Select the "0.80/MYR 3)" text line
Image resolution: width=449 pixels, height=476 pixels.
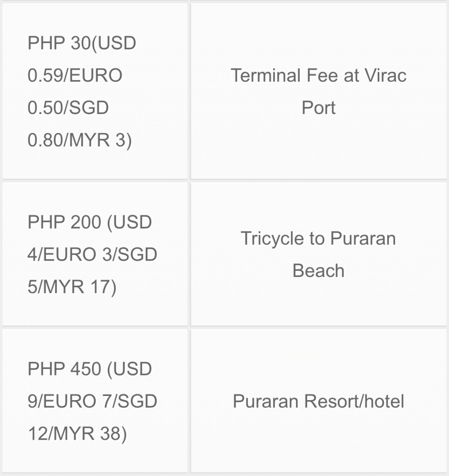[x=79, y=140]
